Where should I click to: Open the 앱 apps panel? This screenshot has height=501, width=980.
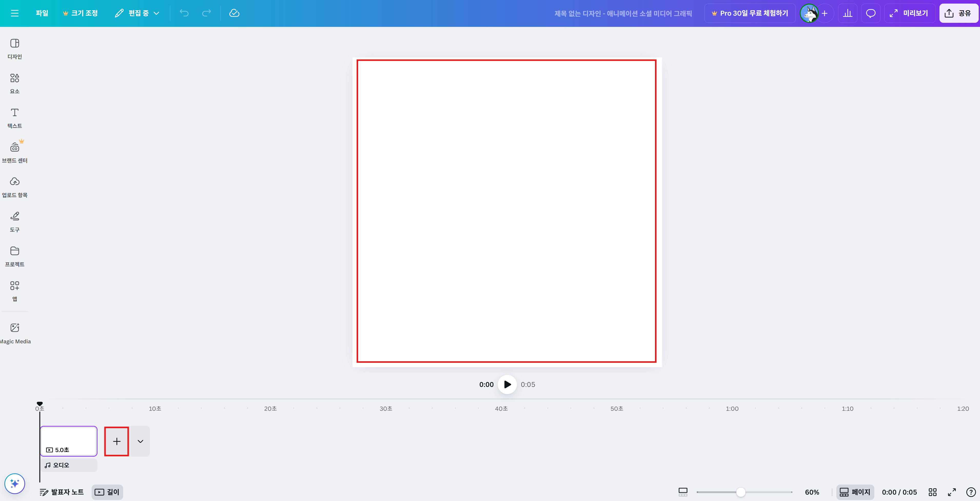pyautogui.click(x=15, y=291)
